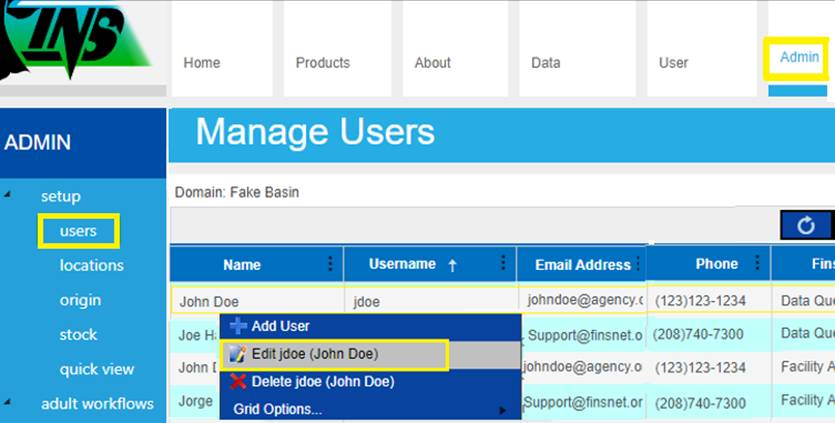Select the John Doe name cell
Viewport: 835px width, 423px height.
[x=210, y=301]
